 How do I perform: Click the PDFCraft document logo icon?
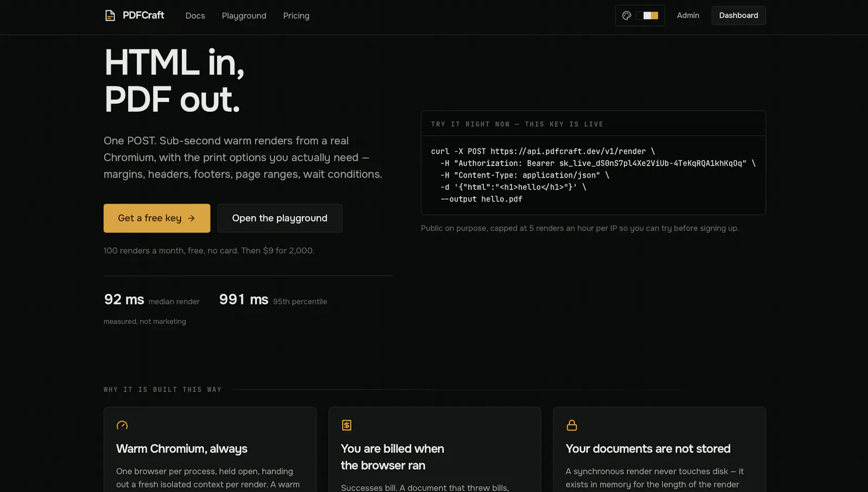[110, 15]
